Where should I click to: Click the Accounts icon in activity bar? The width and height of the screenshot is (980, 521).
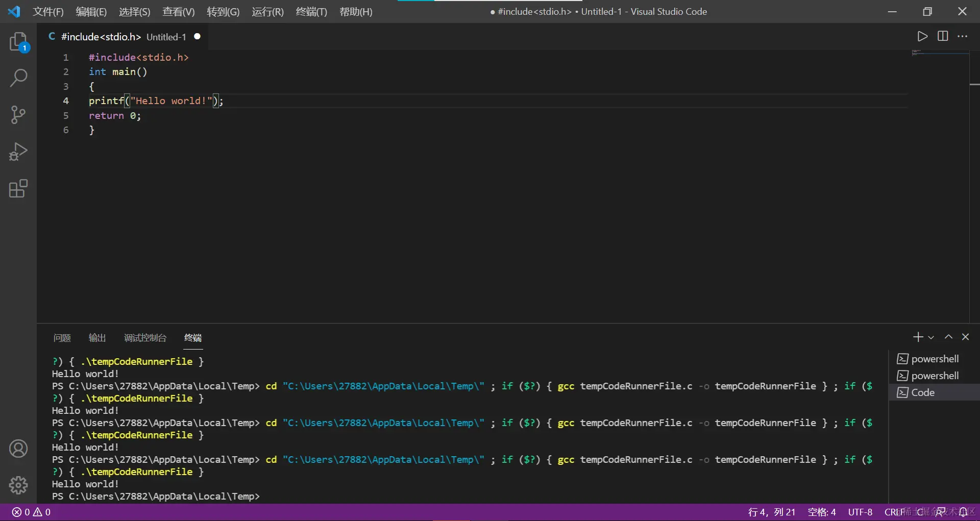coord(18,449)
